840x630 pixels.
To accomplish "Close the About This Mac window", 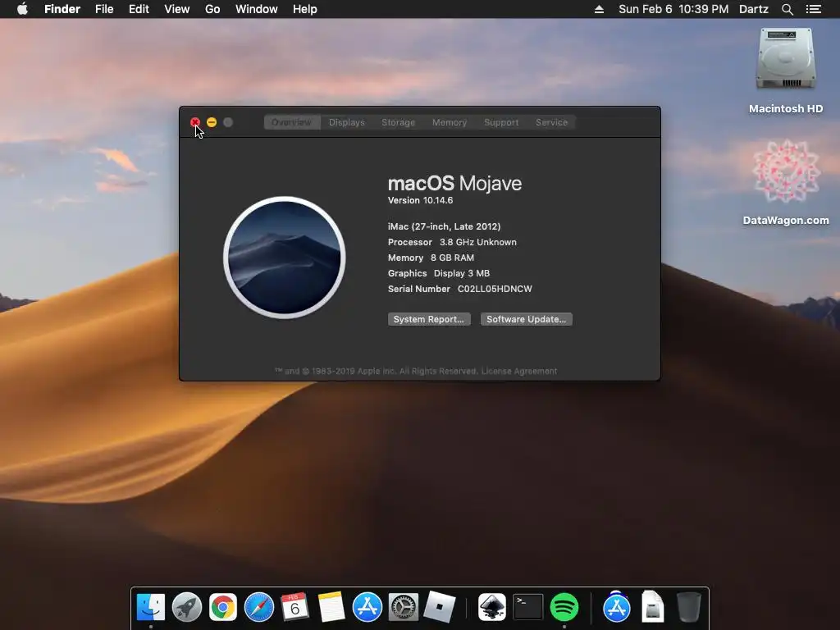I will [195, 122].
